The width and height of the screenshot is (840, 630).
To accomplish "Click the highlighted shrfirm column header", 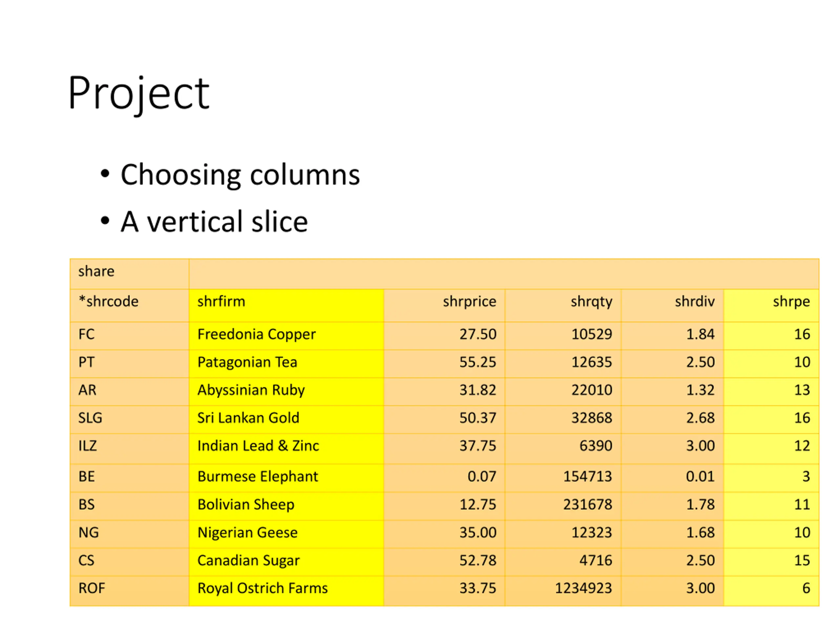I will (286, 306).
